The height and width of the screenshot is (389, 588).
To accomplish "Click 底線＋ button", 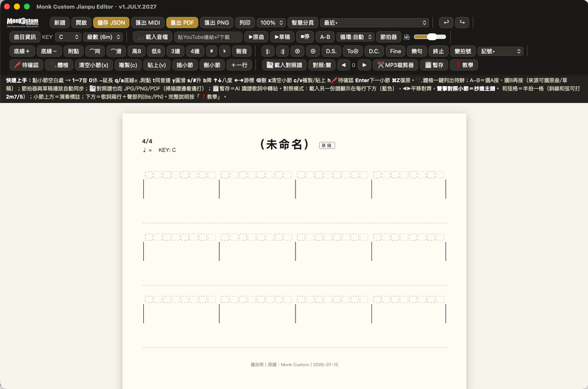I will point(22,51).
